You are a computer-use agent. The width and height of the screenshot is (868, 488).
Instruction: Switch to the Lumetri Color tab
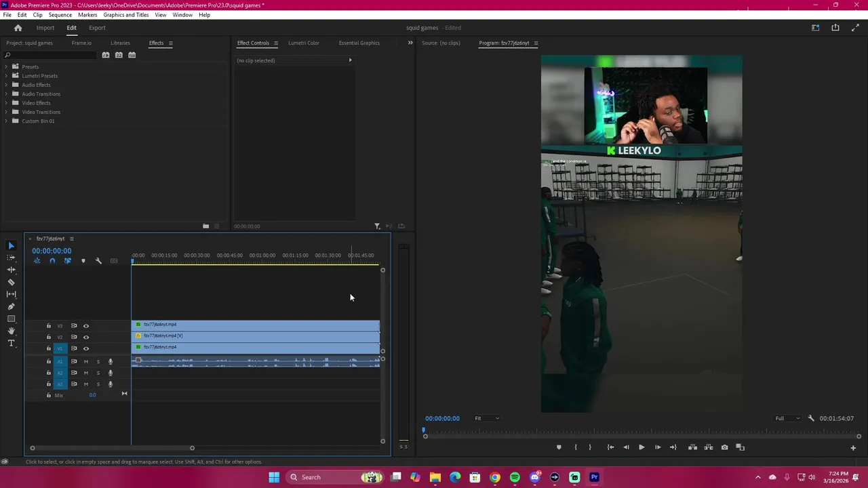coord(303,43)
